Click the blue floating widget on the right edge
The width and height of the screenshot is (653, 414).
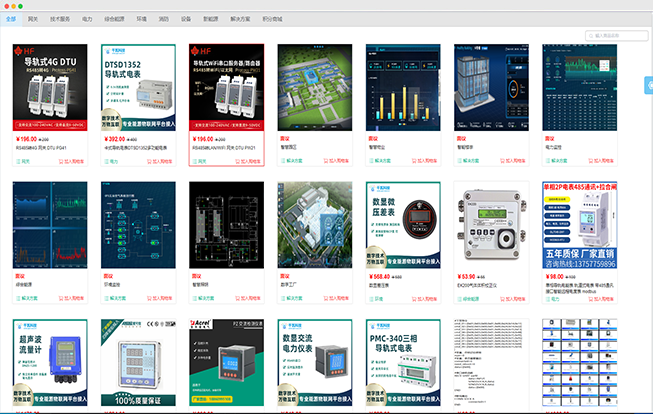648,85
